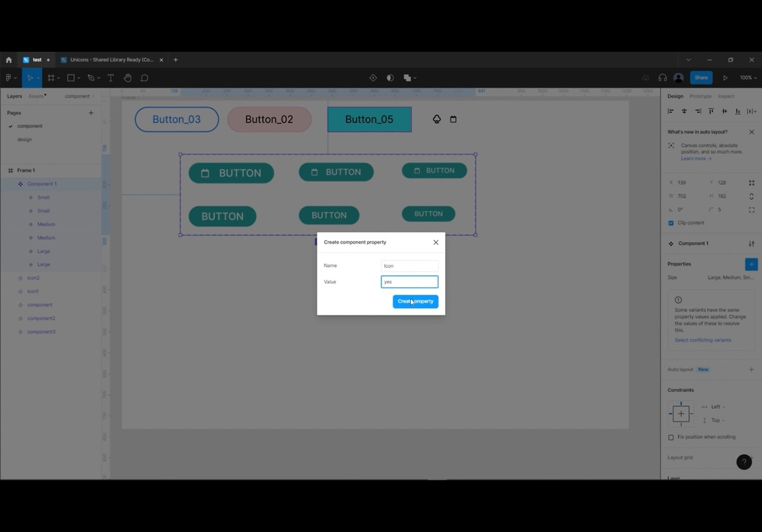Add auto layout with the plus icon
Image resolution: width=762 pixels, height=532 pixels.
click(x=751, y=370)
